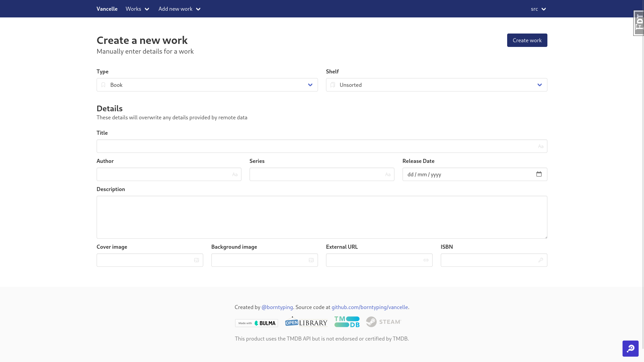Open the Shelf dropdown showing Unsorted

coord(436,85)
